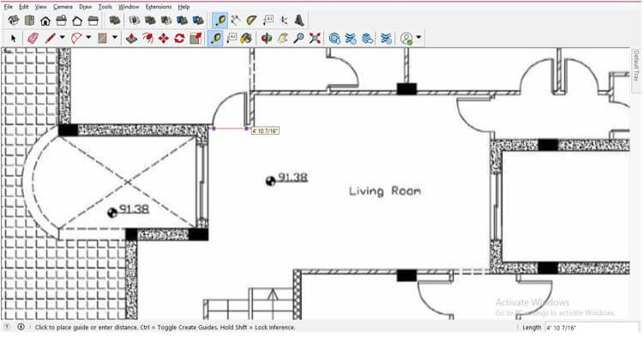Open the Extensions menu
Image resolution: width=644 pixels, height=339 pixels.
tap(159, 7)
